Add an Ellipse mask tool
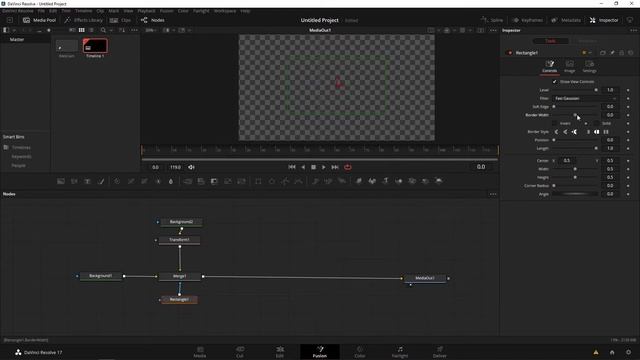This screenshot has width=640, height=360. 271,181
